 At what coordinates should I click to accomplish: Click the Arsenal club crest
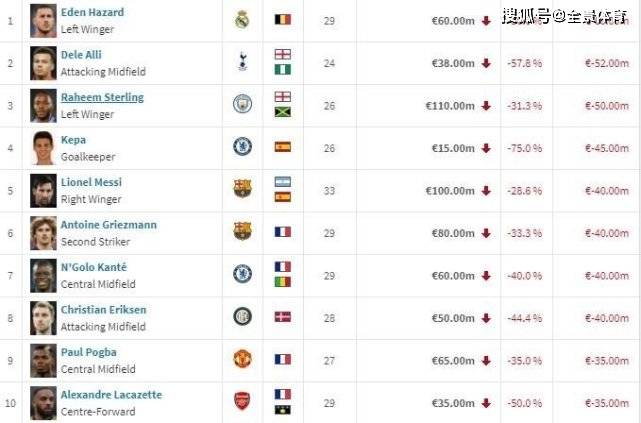coord(242,401)
